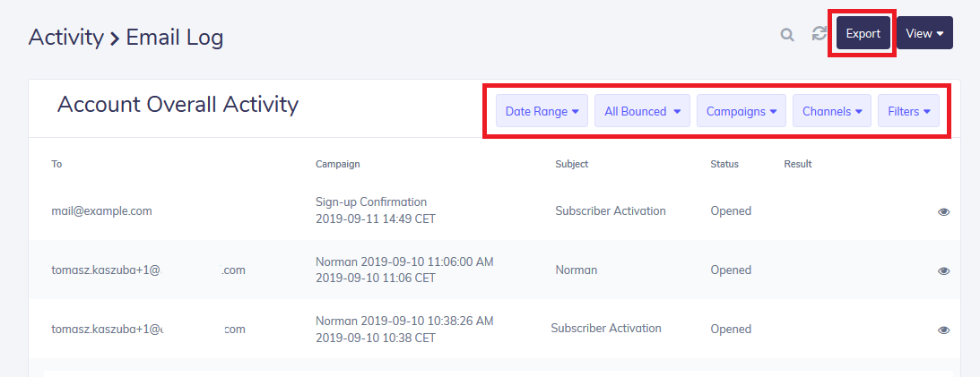Image resolution: width=980 pixels, height=377 pixels.
Task: Click eye icon for the last email row
Action: coord(943,330)
